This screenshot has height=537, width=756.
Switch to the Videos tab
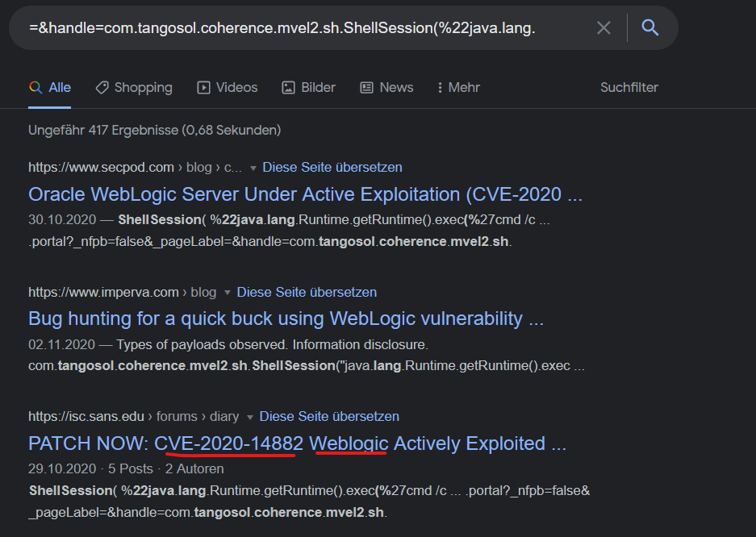(228, 87)
